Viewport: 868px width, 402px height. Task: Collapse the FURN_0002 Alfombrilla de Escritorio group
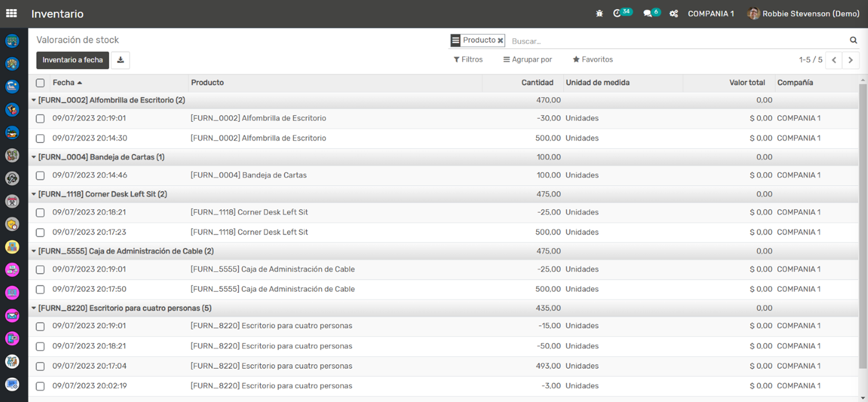tap(109, 101)
